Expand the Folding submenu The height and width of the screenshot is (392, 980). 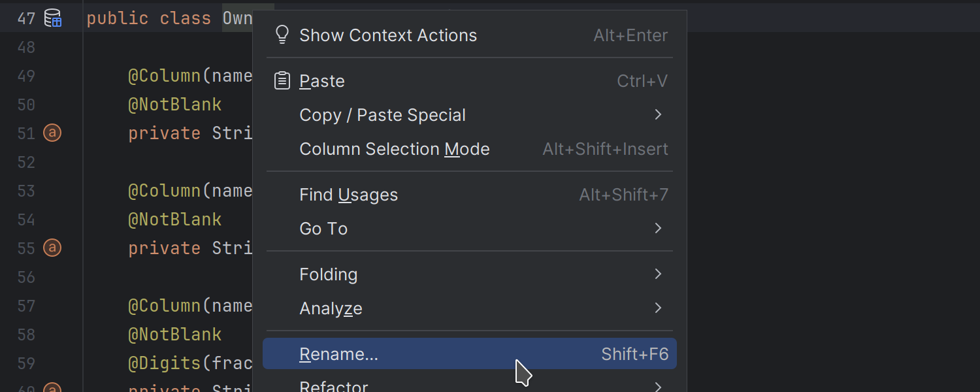(x=659, y=274)
